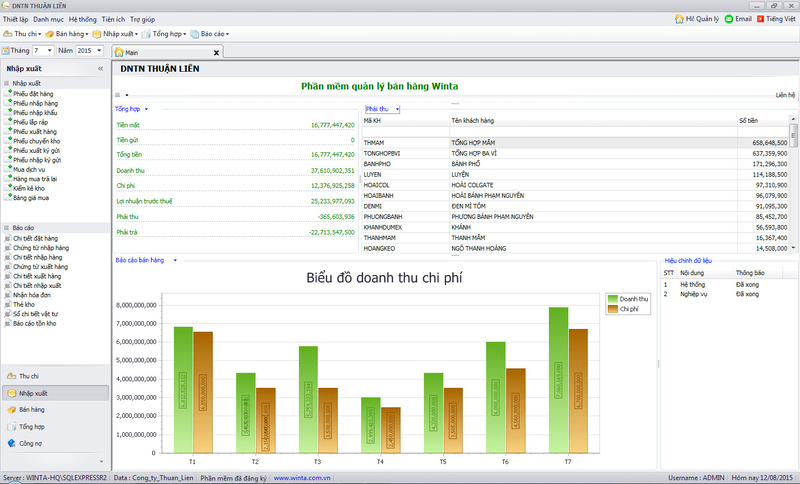This screenshot has height=484, width=800.
Task: Click the Liên hệ link
Action: [785, 95]
